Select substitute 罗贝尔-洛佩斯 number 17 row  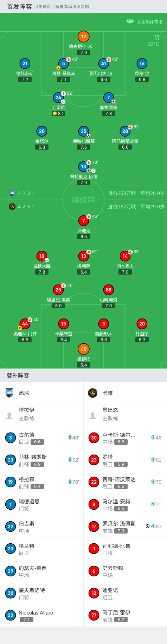(125, 526)
